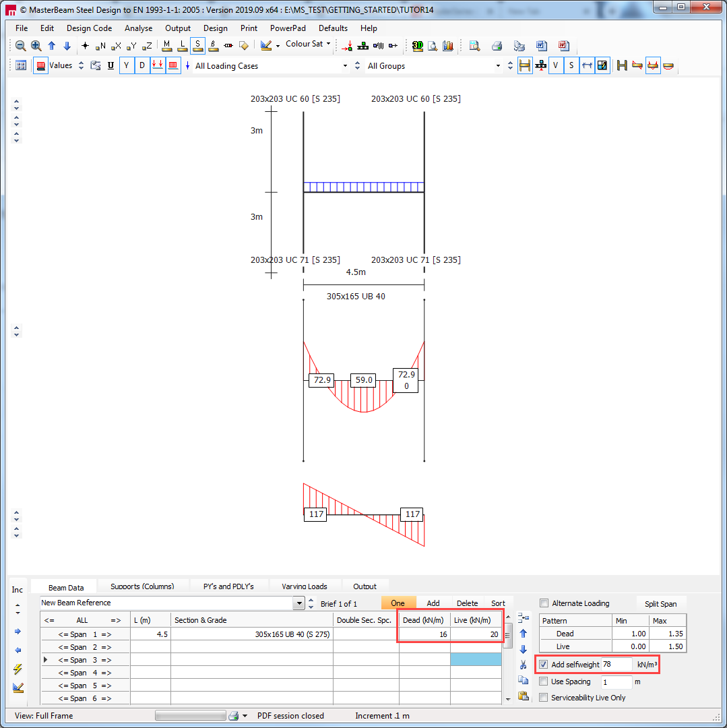Click the printer icon in top toolbar

point(497,46)
